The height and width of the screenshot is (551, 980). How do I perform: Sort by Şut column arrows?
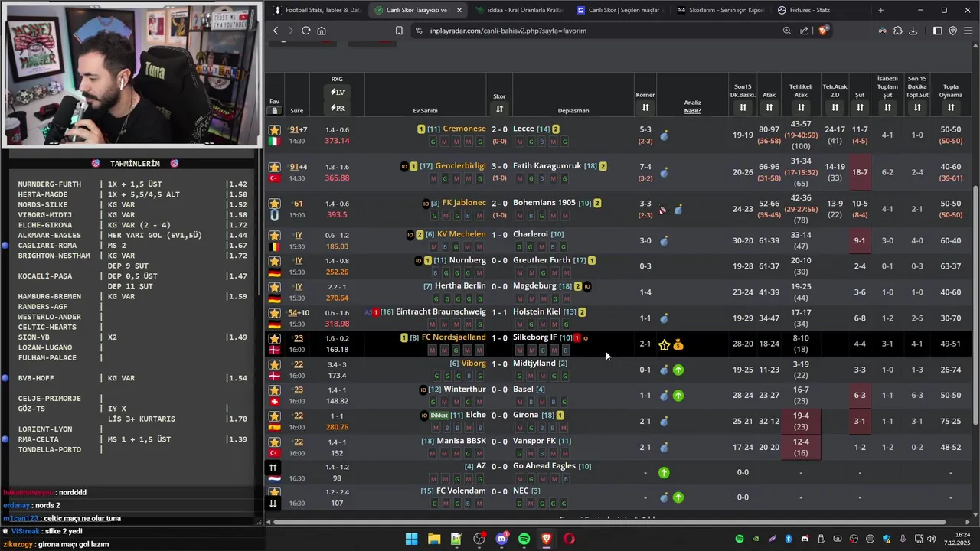coord(860,108)
